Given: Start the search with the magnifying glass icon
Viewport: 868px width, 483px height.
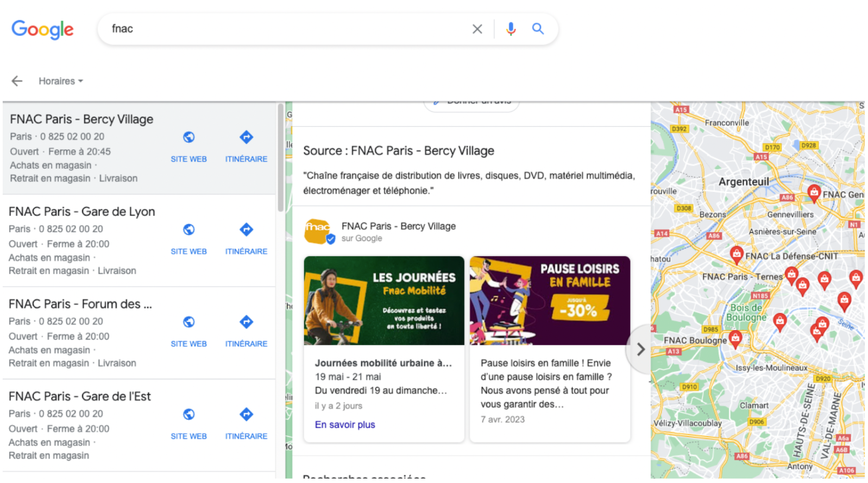Looking at the screenshot, I should (538, 29).
